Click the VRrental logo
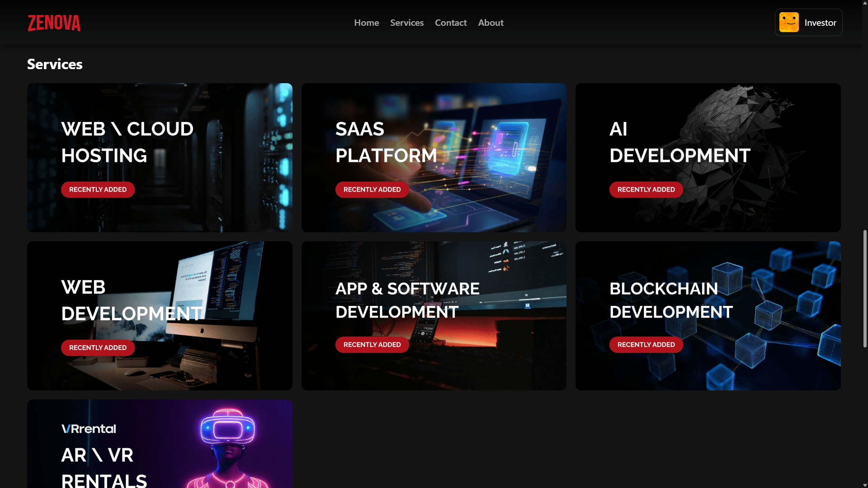The width and height of the screenshot is (868, 488). click(x=89, y=429)
